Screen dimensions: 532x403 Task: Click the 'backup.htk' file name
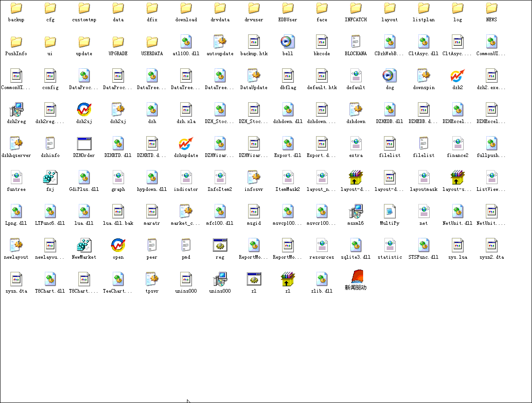[x=254, y=53]
